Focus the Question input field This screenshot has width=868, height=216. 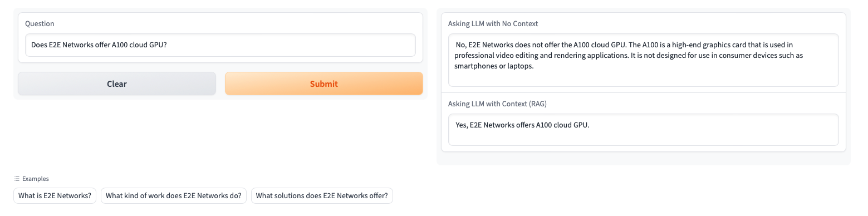click(x=220, y=45)
